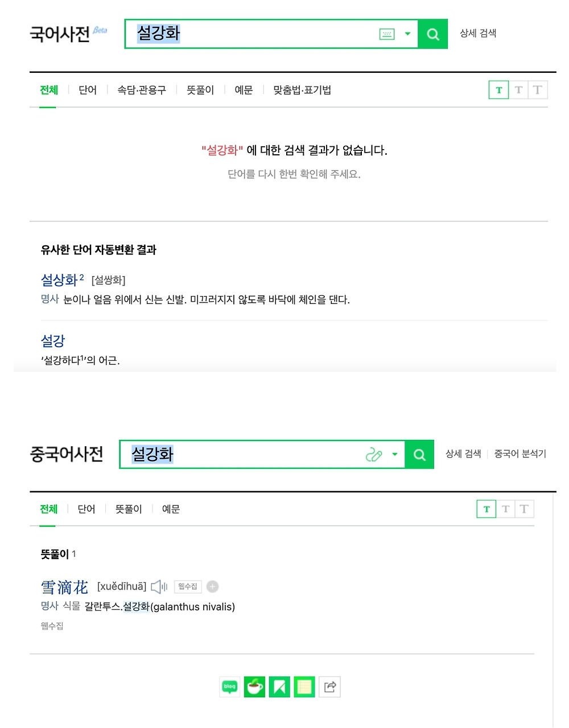Share the entry to Naver Cafe
This screenshot has width=569, height=728.
click(254, 687)
